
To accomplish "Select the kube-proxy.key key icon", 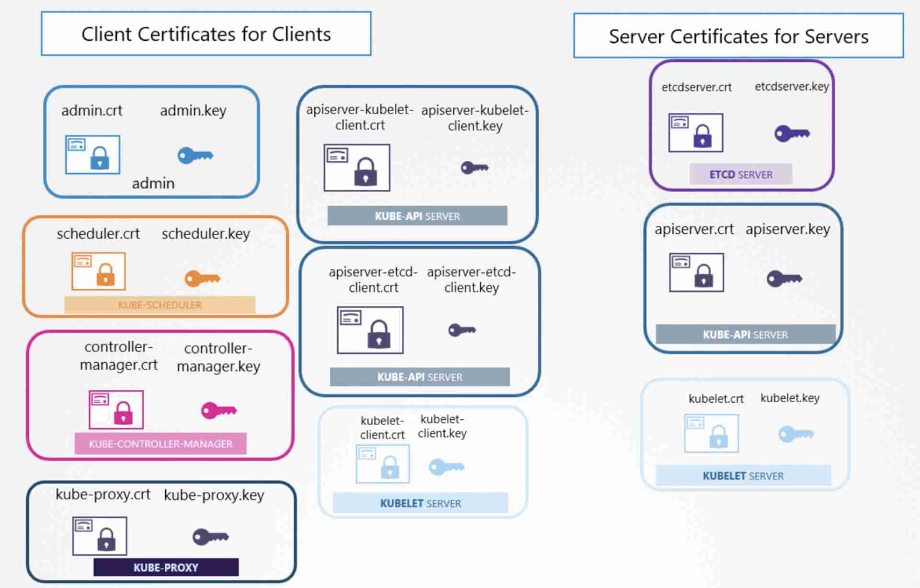I will [210, 537].
